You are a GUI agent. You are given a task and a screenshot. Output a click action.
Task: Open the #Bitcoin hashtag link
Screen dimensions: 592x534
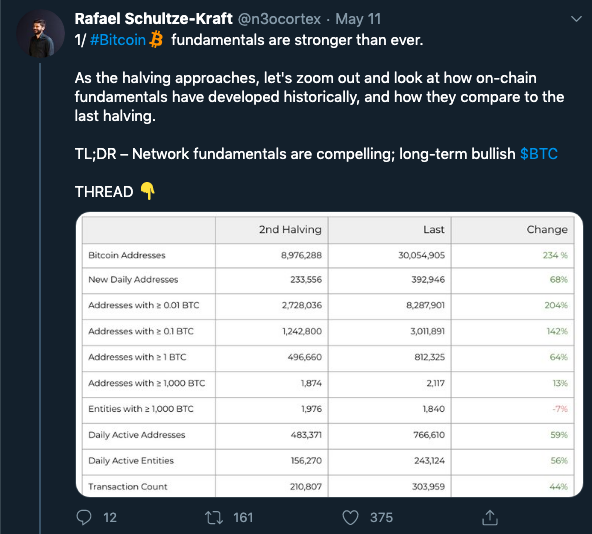[118, 40]
